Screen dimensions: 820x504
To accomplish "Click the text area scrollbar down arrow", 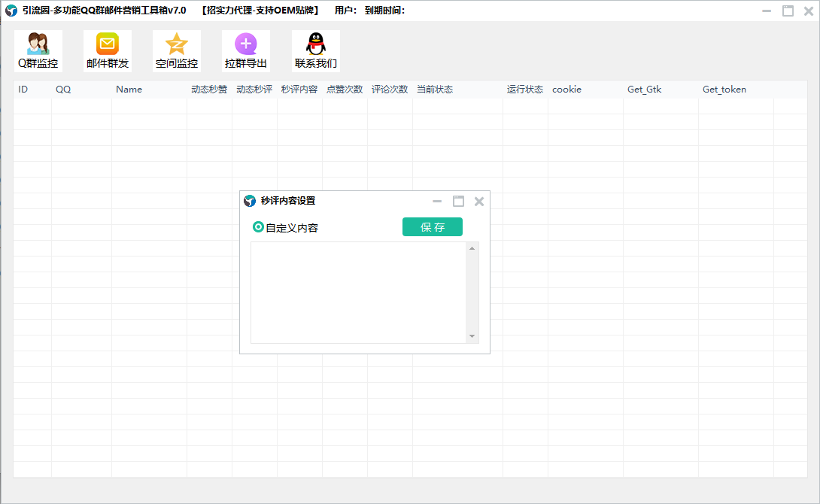I will click(x=472, y=336).
